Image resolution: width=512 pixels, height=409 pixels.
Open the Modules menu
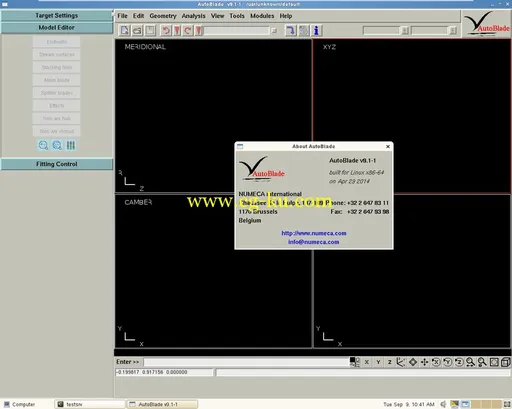click(x=262, y=16)
